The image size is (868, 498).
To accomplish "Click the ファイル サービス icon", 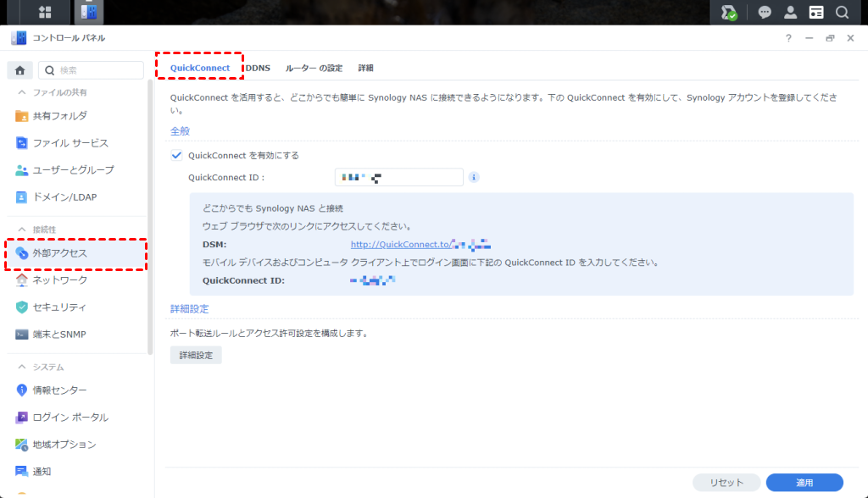I will (x=21, y=143).
